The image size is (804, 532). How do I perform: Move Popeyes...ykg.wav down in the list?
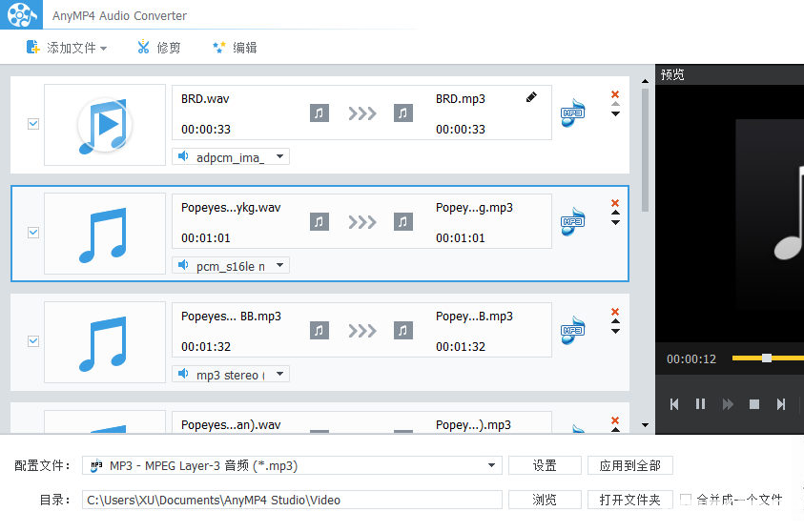(x=615, y=222)
